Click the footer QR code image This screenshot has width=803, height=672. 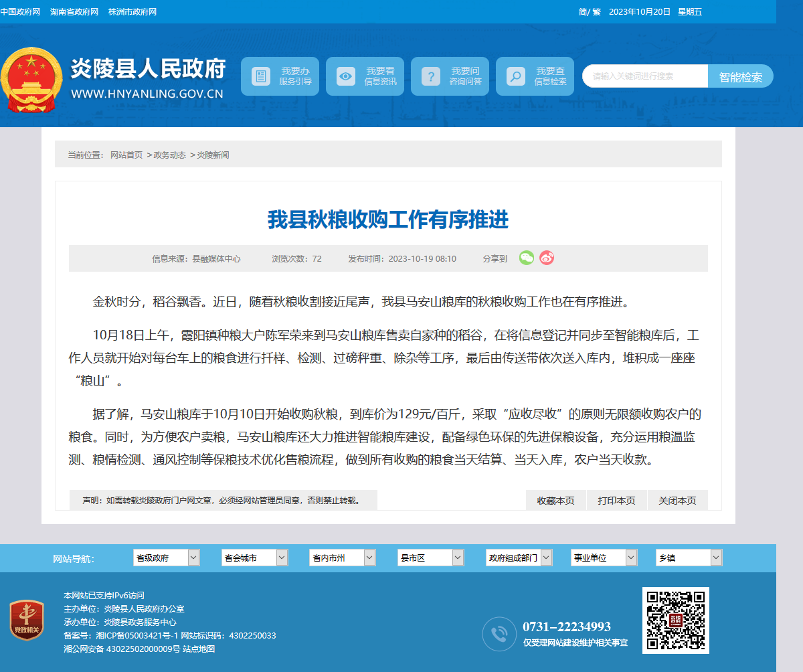pos(676,620)
